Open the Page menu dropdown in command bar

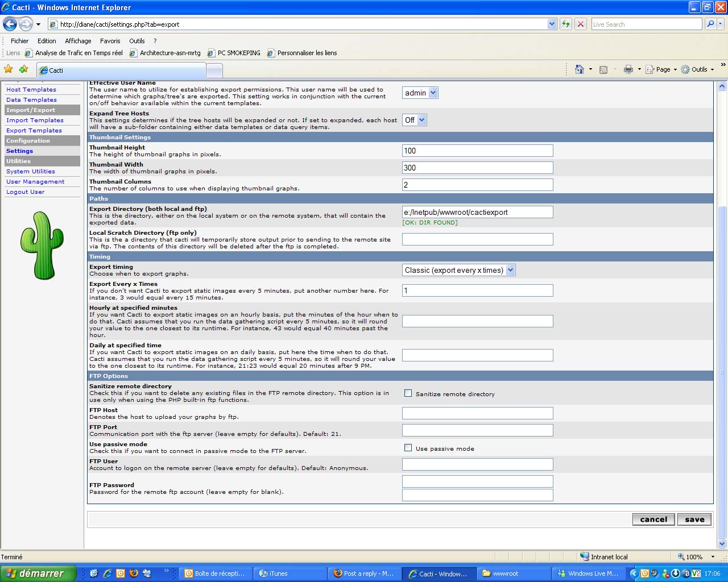pyautogui.click(x=663, y=69)
